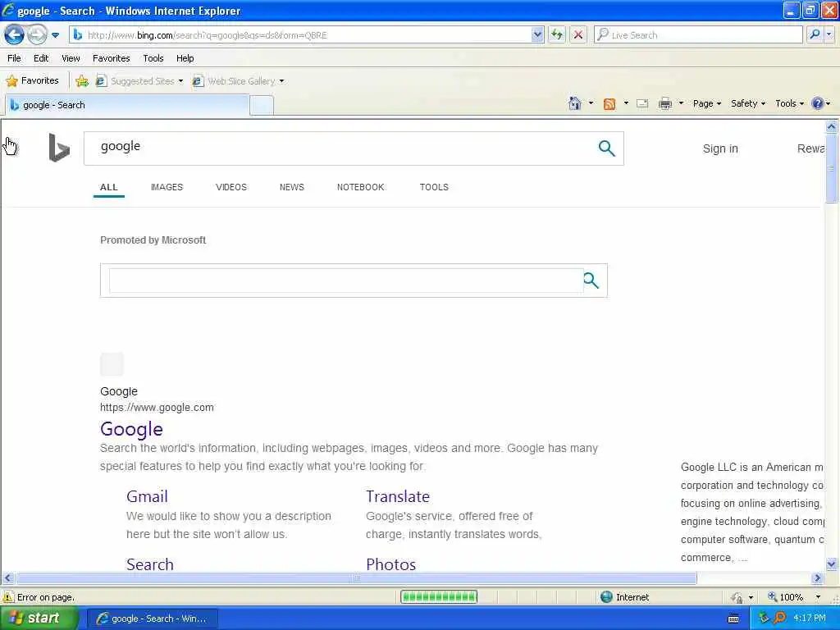The height and width of the screenshot is (630, 840).
Task: Open the Safety command bar menu
Action: click(x=748, y=103)
